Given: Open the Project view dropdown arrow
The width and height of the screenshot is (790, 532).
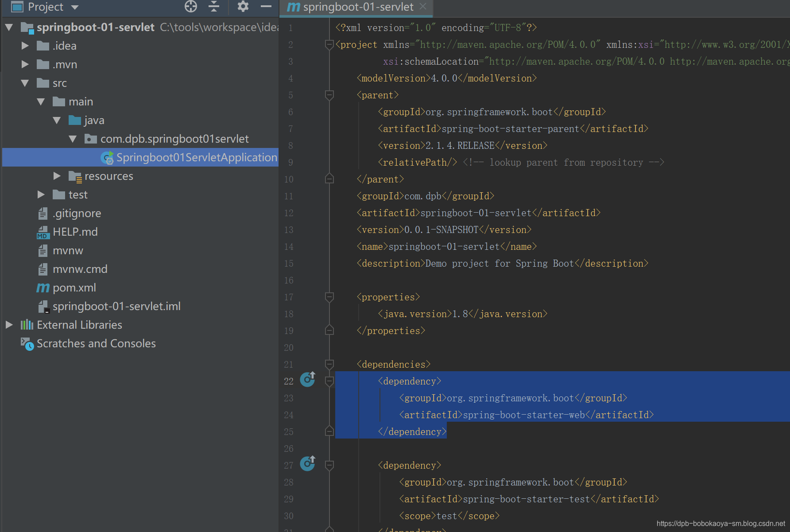Looking at the screenshot, I should pos(75,7).
